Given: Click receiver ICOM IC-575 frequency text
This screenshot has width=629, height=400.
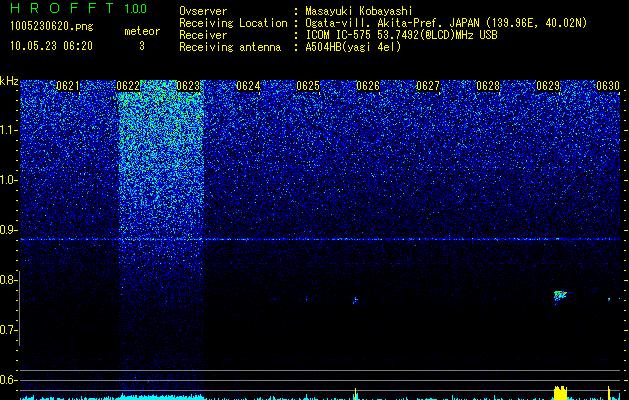Looking at the screenshot, I should 401,35.
